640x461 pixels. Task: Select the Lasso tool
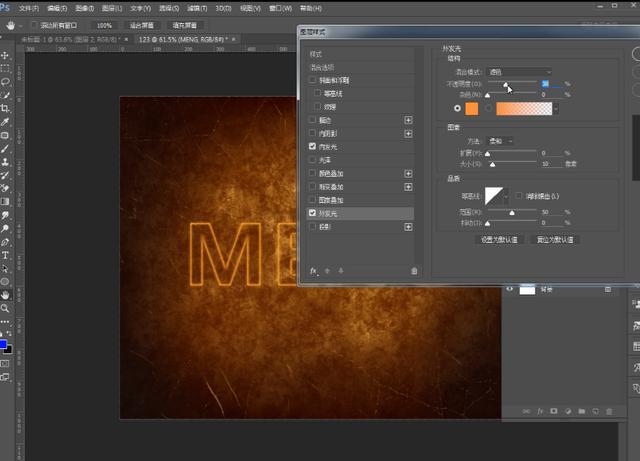coord(5,82)
